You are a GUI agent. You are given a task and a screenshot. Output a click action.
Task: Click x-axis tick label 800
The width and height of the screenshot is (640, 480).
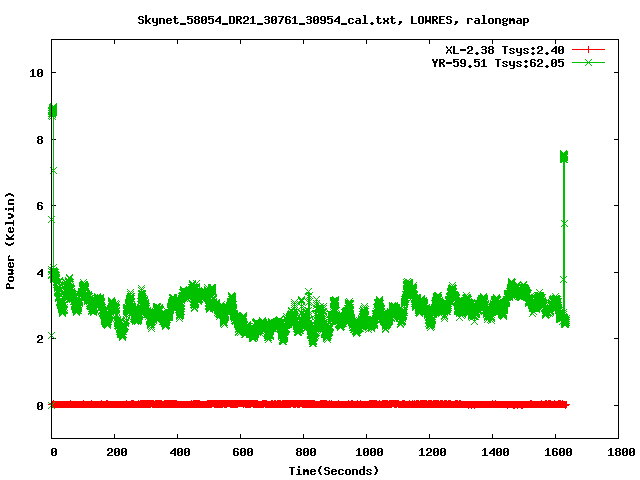[306, 452]
